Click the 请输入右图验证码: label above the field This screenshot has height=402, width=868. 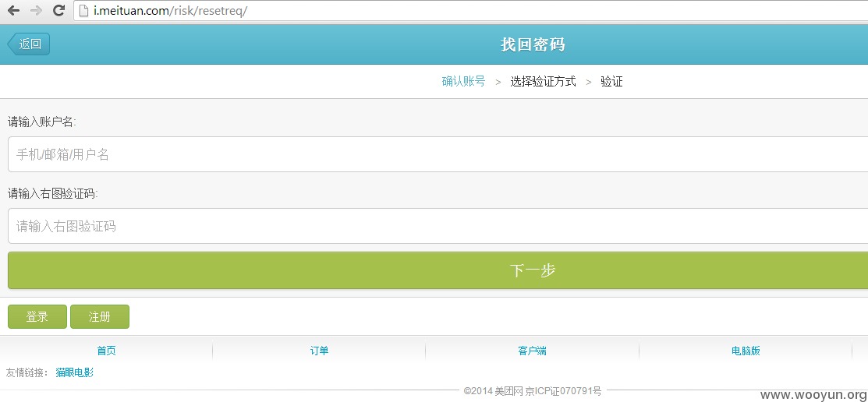point(52,193)
